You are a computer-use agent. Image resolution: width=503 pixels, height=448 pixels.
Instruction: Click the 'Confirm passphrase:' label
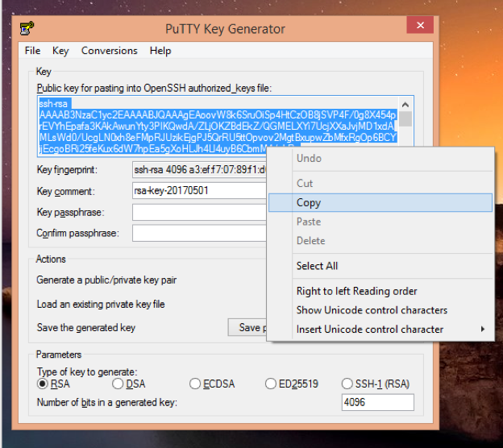tap(77, 233)
